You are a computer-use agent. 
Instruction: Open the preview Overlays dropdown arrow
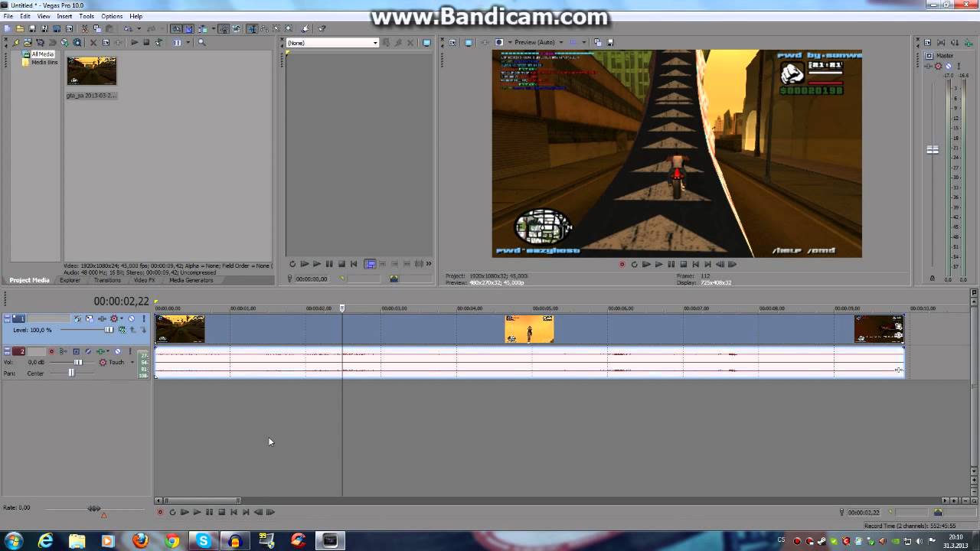click(x=584, y=42)
